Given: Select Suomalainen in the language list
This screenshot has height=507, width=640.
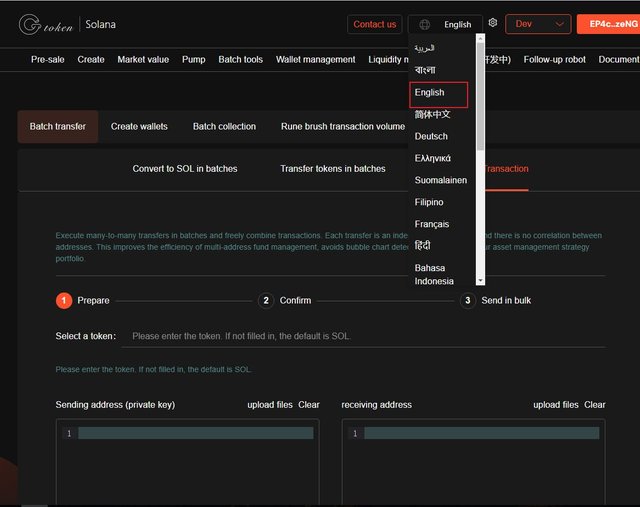Looking at the screenshot, I should tap(442, 180).
